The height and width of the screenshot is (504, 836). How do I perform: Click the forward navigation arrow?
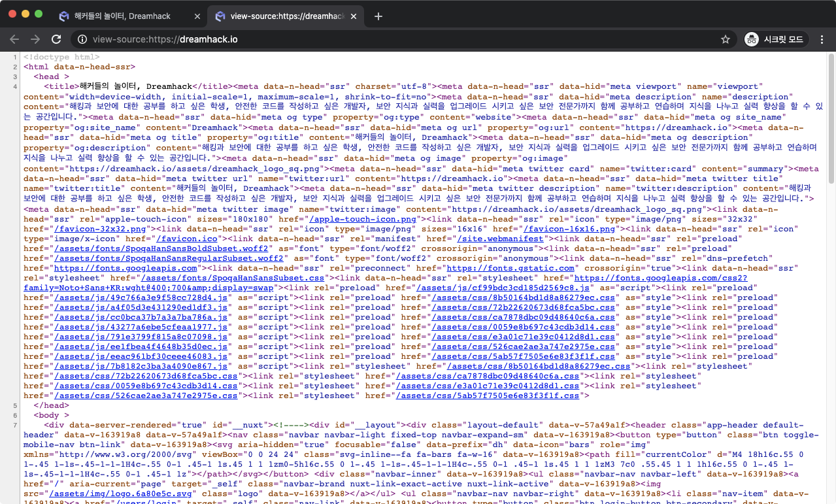point(35,39)
